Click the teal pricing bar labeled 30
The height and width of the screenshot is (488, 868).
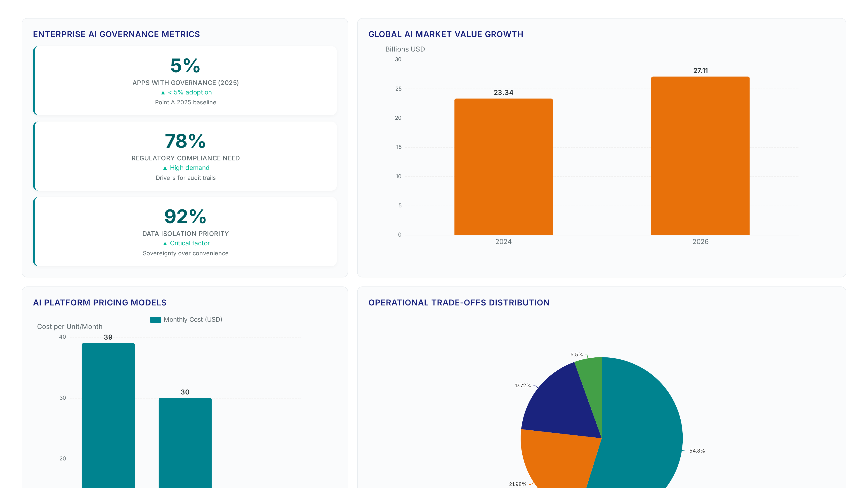pos(185,443)
